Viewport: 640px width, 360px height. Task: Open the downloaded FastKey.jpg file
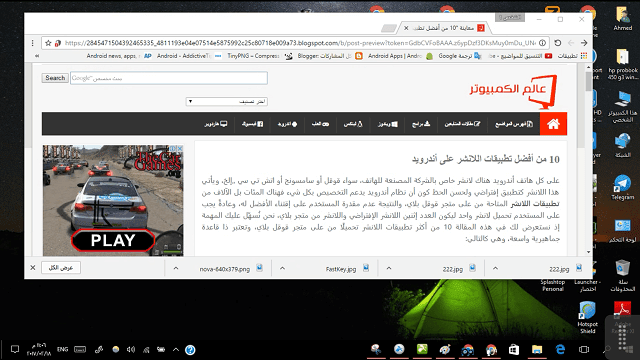[x=347, y=269]
